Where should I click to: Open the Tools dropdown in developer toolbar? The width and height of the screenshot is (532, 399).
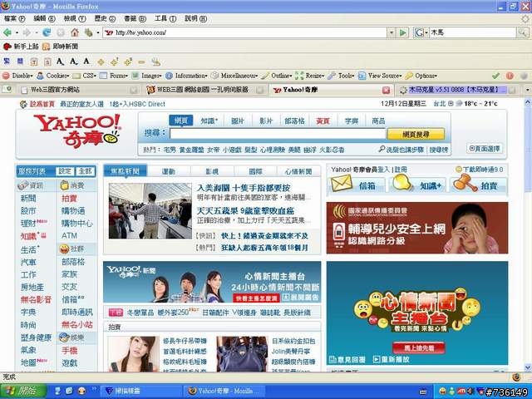point(342,76)
